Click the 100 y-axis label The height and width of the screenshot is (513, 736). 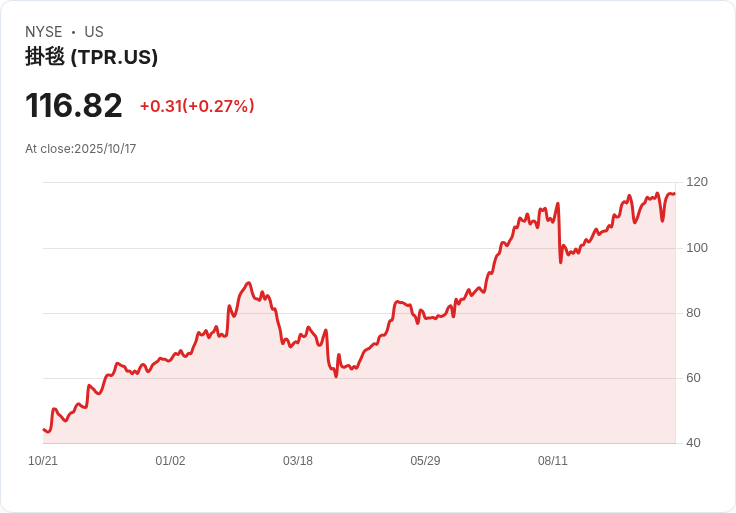pos(697,247)
